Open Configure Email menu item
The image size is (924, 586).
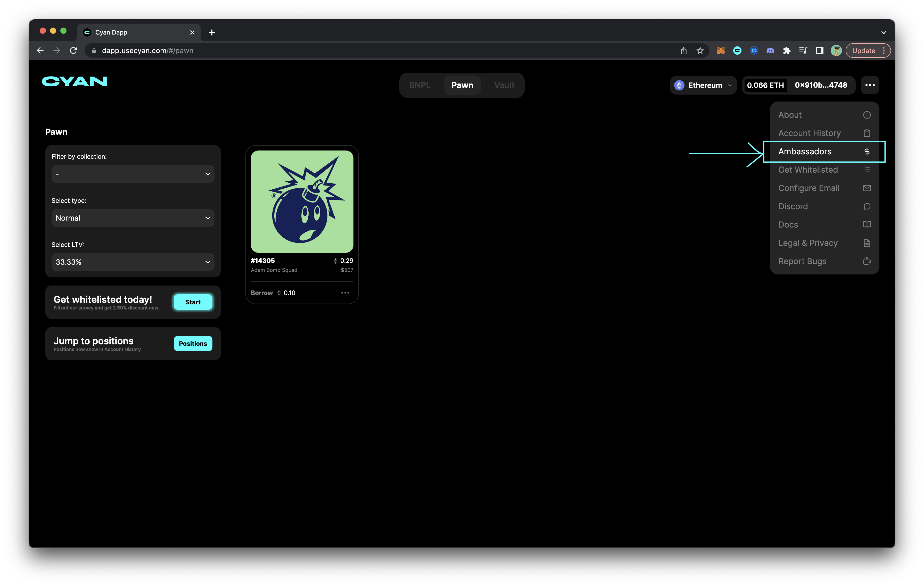coord(824,188)
